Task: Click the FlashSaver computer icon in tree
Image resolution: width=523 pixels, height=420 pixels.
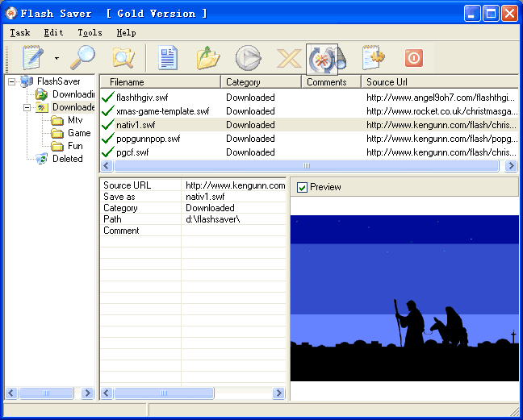Action: tap(27, 81)
